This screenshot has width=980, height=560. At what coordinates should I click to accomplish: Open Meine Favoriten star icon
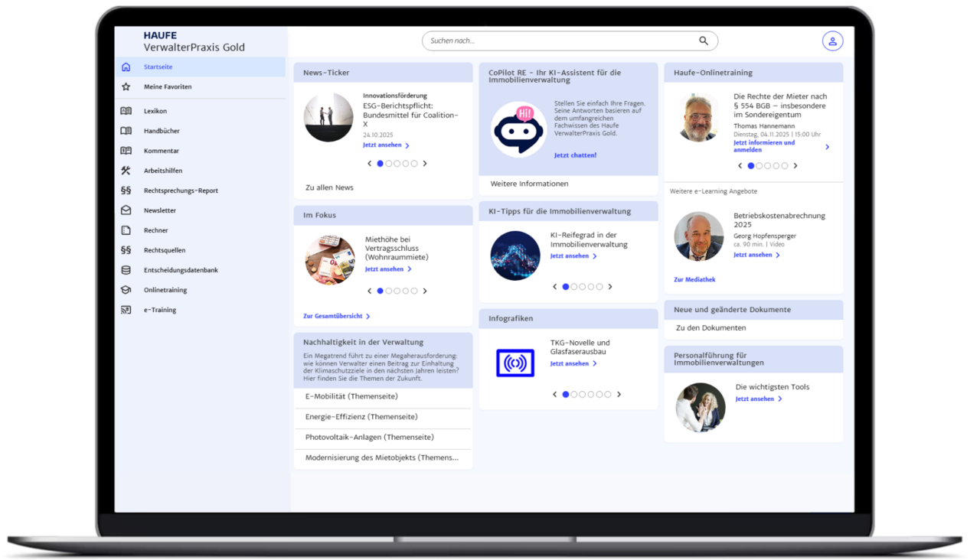(126, 87)
